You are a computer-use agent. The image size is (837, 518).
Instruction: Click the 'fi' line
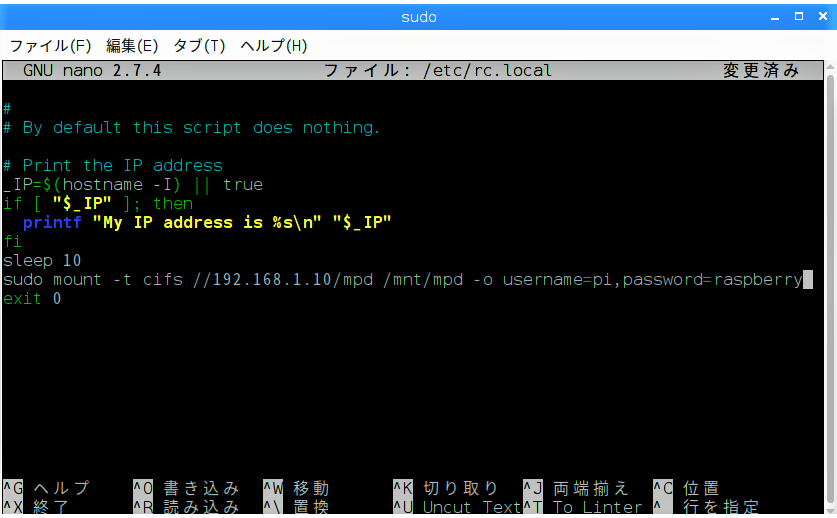click(12, 241)
